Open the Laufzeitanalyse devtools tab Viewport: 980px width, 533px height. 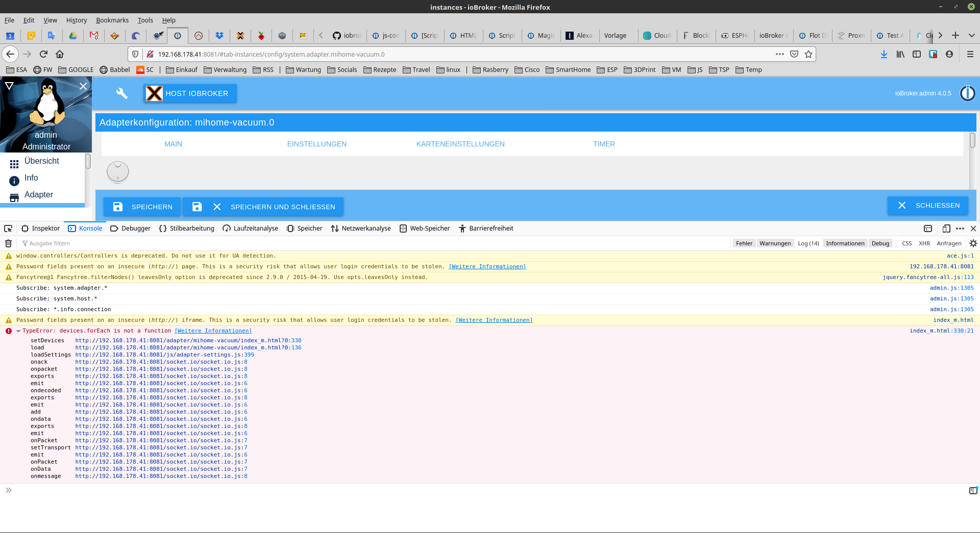[x=251, y=229]
